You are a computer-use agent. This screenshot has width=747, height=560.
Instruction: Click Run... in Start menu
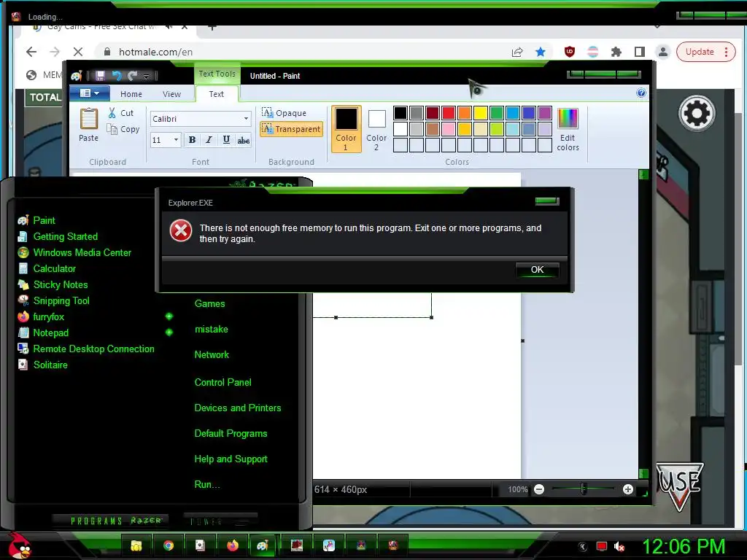206,485
